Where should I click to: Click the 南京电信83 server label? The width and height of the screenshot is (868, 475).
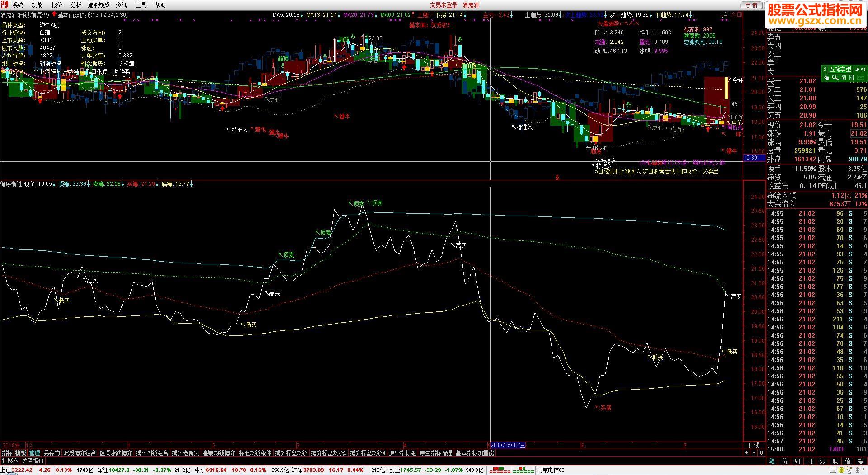pyautogui.click(x=551, y=470)
